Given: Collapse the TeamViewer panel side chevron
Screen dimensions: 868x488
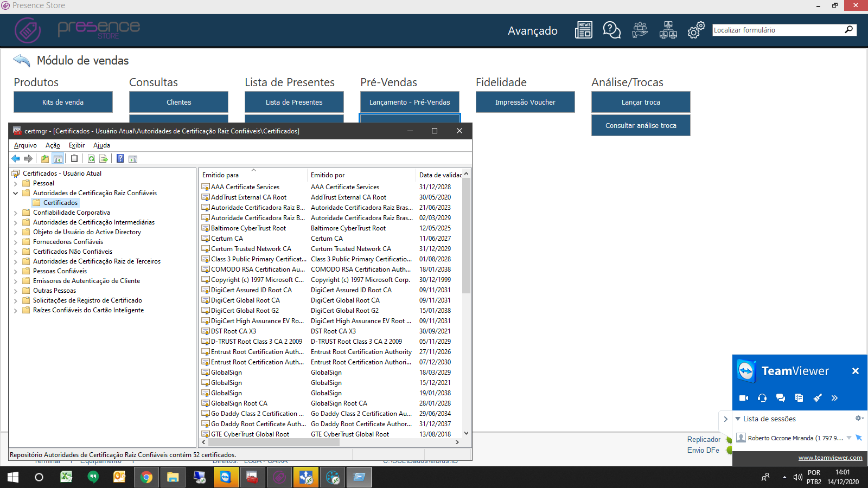Looking at the screenshot, I should pos(725,419).
